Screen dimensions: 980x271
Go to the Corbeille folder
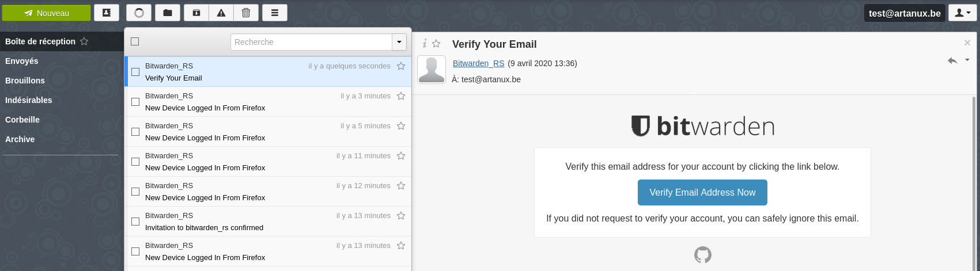(22, 120)
